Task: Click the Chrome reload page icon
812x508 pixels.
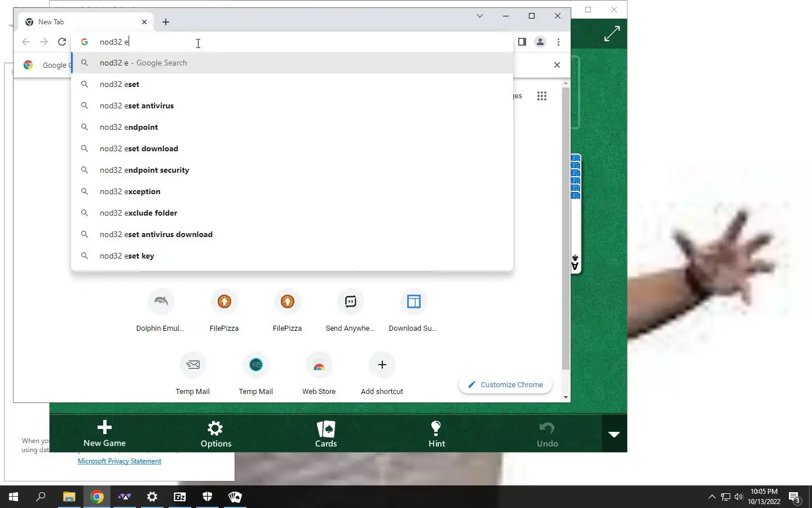Action: (62, 42)
